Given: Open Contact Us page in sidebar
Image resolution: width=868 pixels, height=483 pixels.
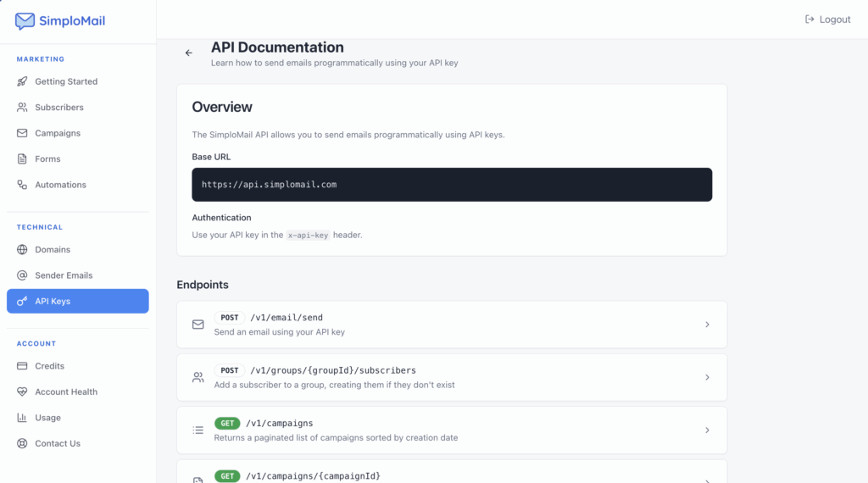Looking at the screenshot, I should click(x=77, y=443).
